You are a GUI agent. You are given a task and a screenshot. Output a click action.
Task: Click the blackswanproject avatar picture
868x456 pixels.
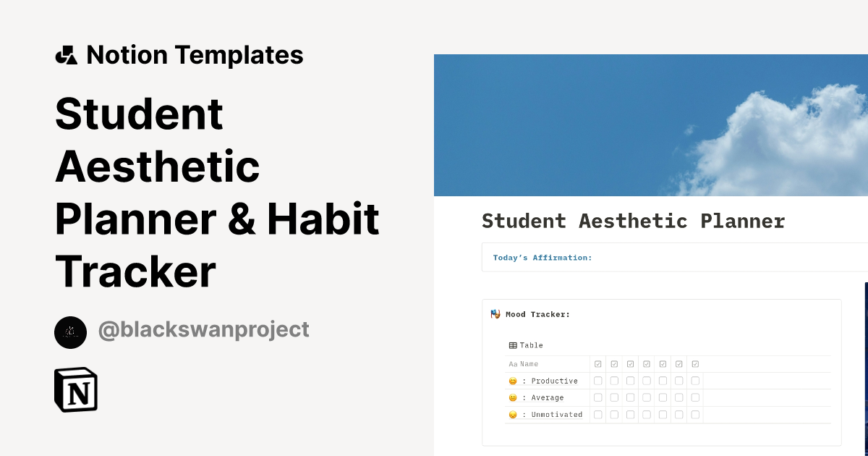(70, 332)
